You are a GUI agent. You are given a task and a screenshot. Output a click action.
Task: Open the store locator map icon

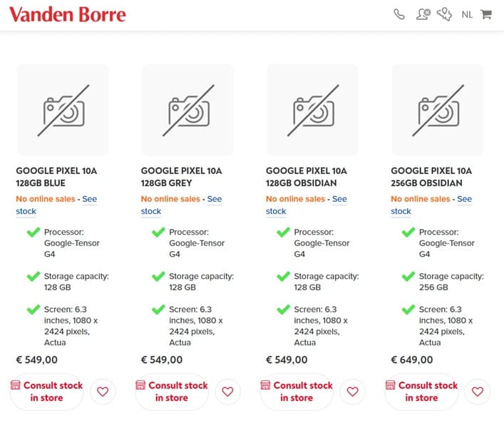pos(445,15)
